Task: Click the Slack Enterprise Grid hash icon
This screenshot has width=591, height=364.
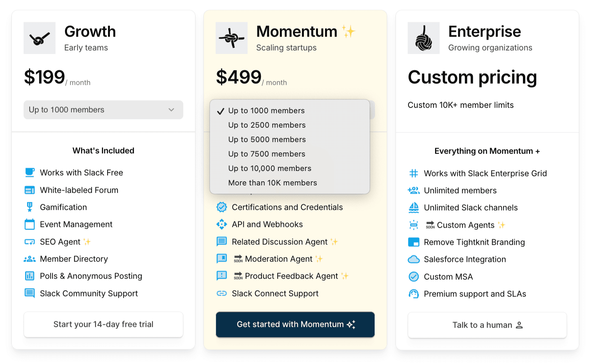Action: pos(413,173)
